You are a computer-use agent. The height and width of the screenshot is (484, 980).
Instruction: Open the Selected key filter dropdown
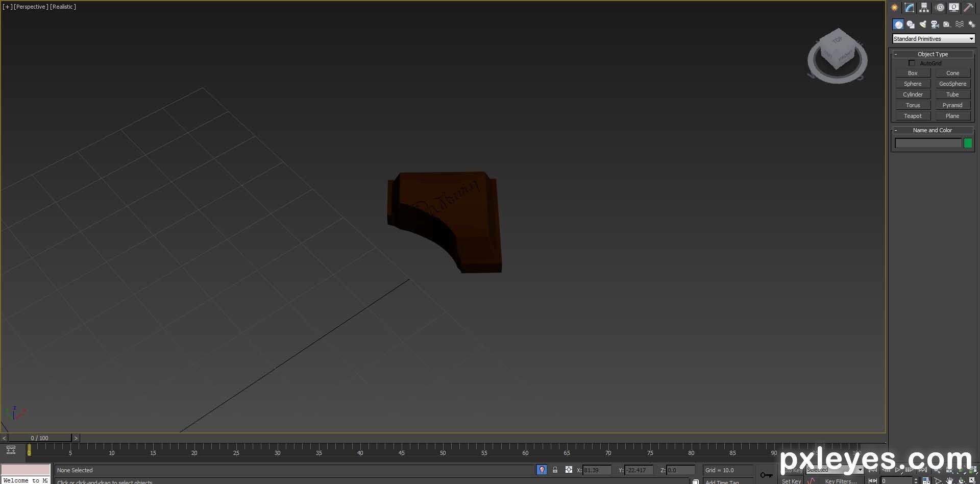[x=835, y=470]
